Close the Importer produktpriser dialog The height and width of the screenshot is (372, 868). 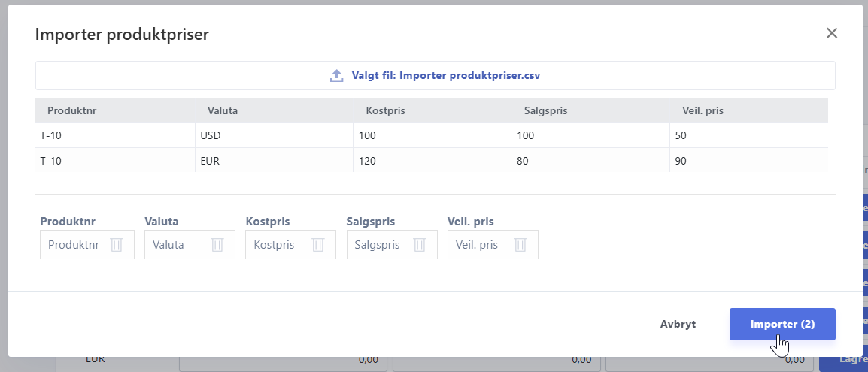[831, 33]
